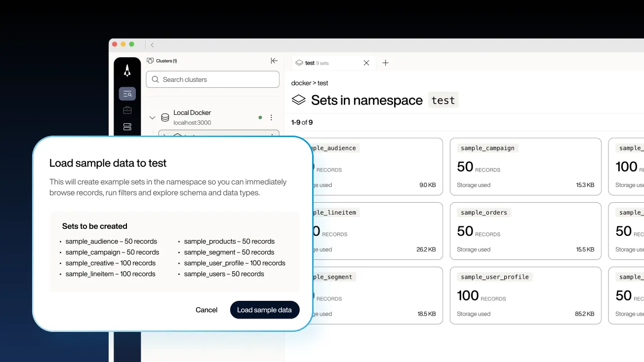This screenshot has width=644, height=362.
Task: Click the green status dot for Local Docker
Action: click(260, 117)
